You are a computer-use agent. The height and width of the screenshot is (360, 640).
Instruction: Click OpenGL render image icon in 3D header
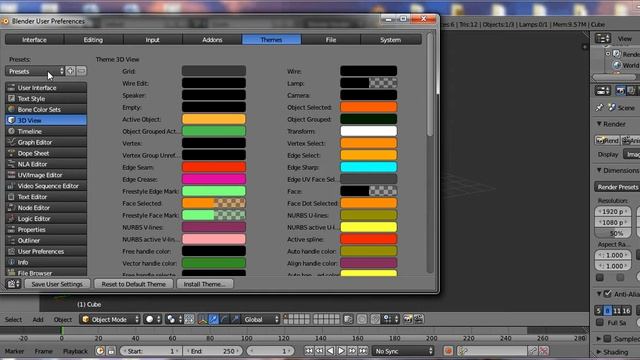(407, 320)
